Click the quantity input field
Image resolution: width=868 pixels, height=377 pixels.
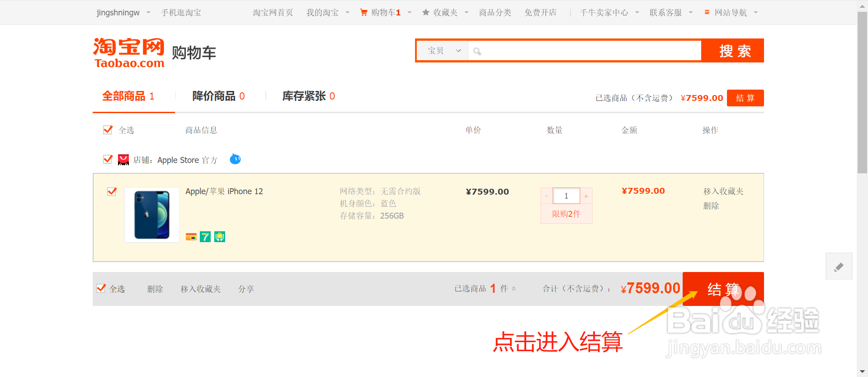(x=566, y=196)
